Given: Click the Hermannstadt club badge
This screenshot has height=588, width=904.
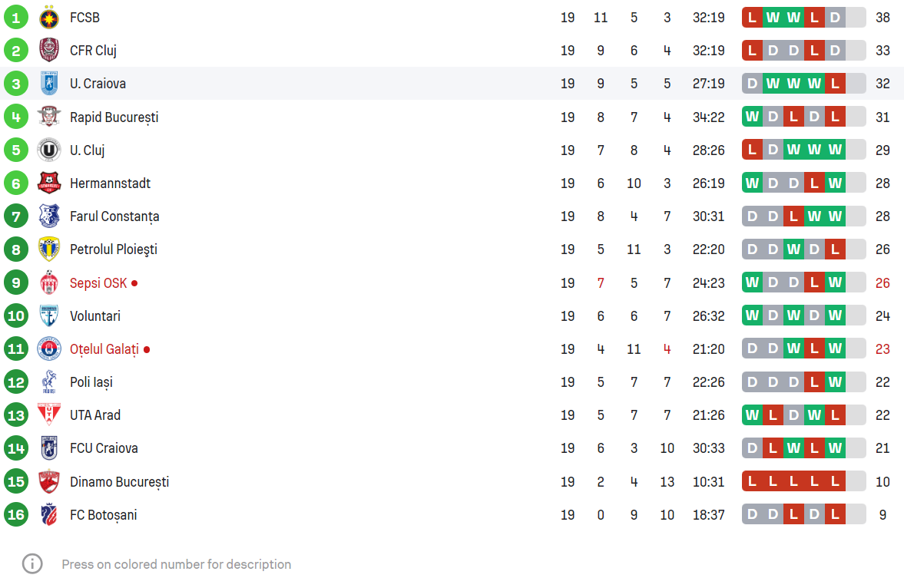Looking at the screenshot, I should click(x=49, y=183).
